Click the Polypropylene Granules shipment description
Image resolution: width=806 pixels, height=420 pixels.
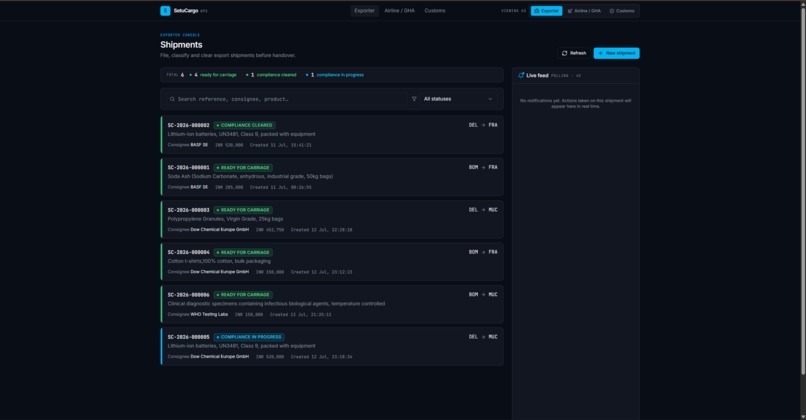pyautogui.click(x=225, y=219)
